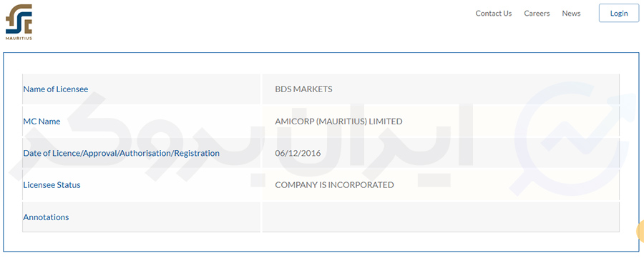The height and width of the screenshot is (263, 644).
Task: Click the Name of Licensee row background
Action: click(x=321, y=89)
